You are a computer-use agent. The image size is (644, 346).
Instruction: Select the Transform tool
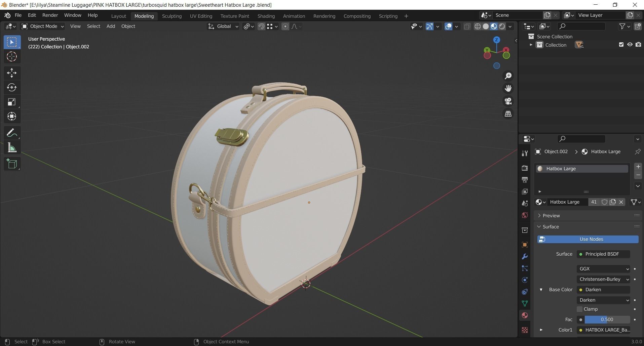pyautogui.click(x=12, y=117)
